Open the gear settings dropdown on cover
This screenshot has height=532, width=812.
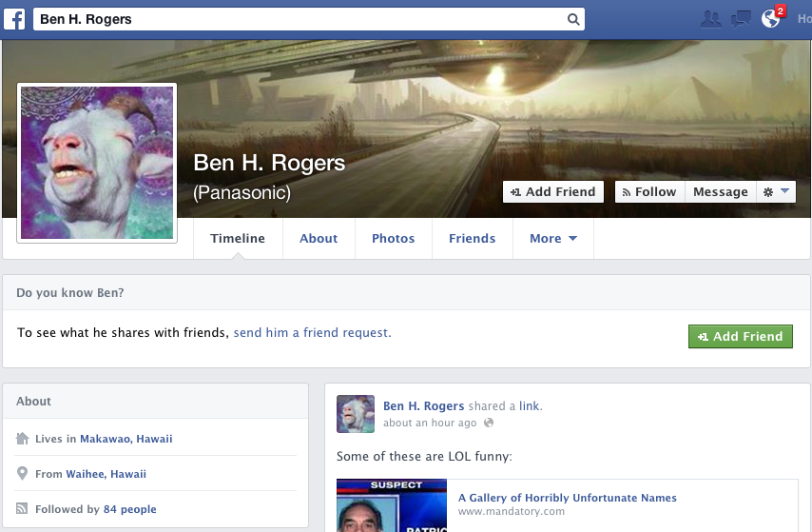click(775, 192)
